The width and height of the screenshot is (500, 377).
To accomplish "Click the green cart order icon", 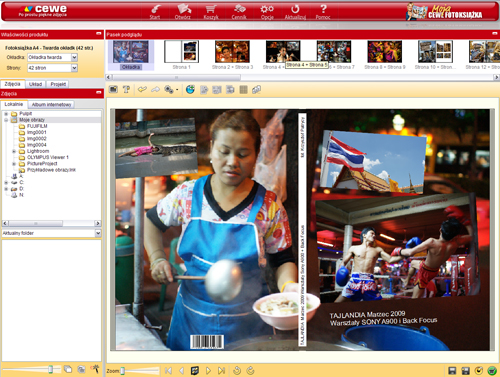I will [x=492, y=370].
